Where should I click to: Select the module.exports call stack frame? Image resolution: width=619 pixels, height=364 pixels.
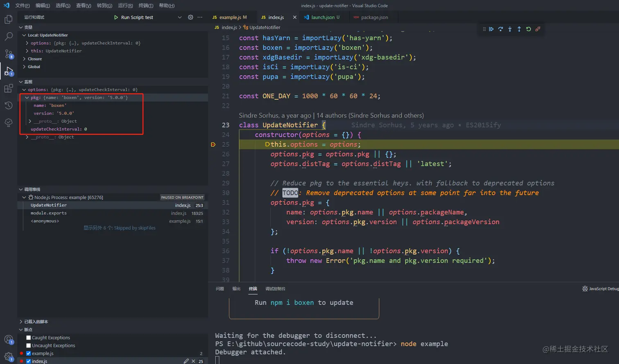point(113,213)
